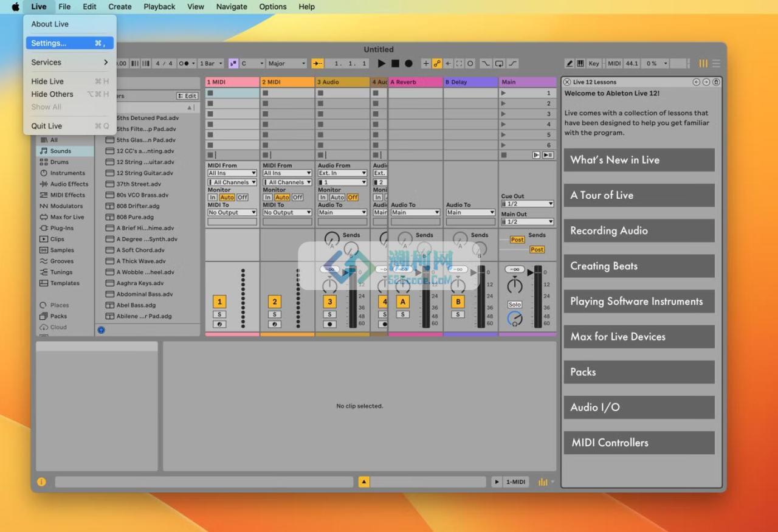Toggle track 1 activator button
This screenshot has height=532, width=778.
(219, 302)
